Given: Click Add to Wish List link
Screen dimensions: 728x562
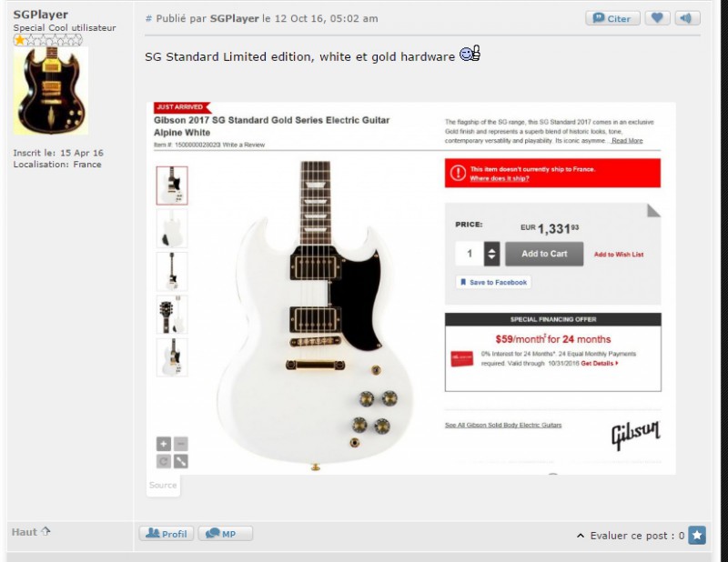Looking at the screenshot, I should 619,255.
